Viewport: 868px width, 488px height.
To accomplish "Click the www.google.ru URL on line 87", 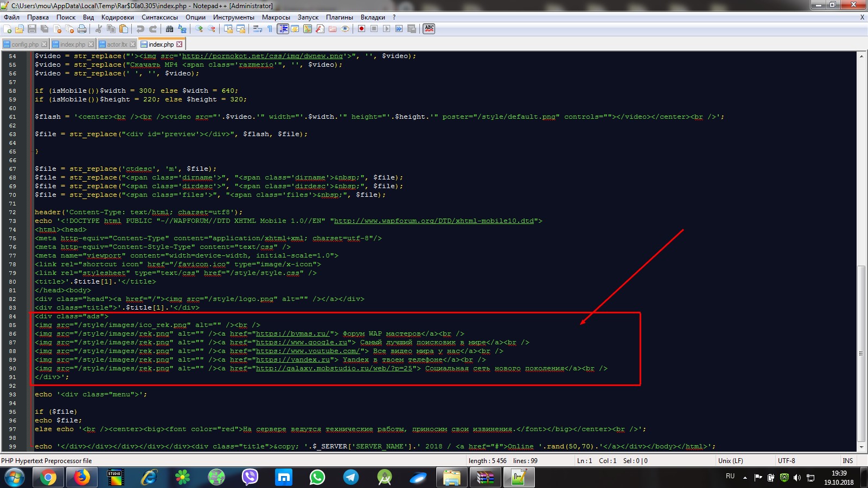I will (302, 343).
